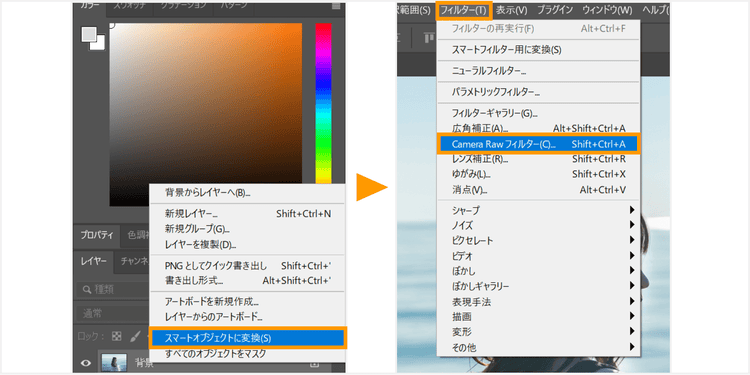Expand the ぼかしギャラリー submenu
The width and height of the screenshot is (750, 375).
[x=538, y=287]
